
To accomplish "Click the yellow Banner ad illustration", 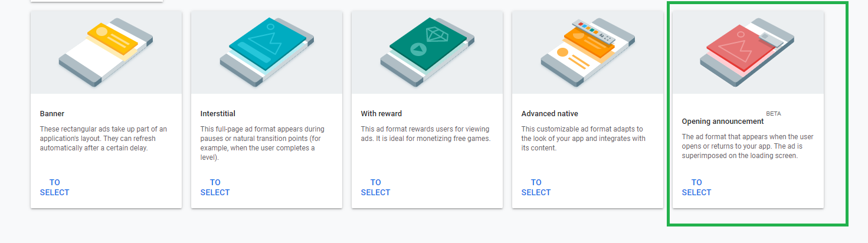I will click(x=106, y=52).
